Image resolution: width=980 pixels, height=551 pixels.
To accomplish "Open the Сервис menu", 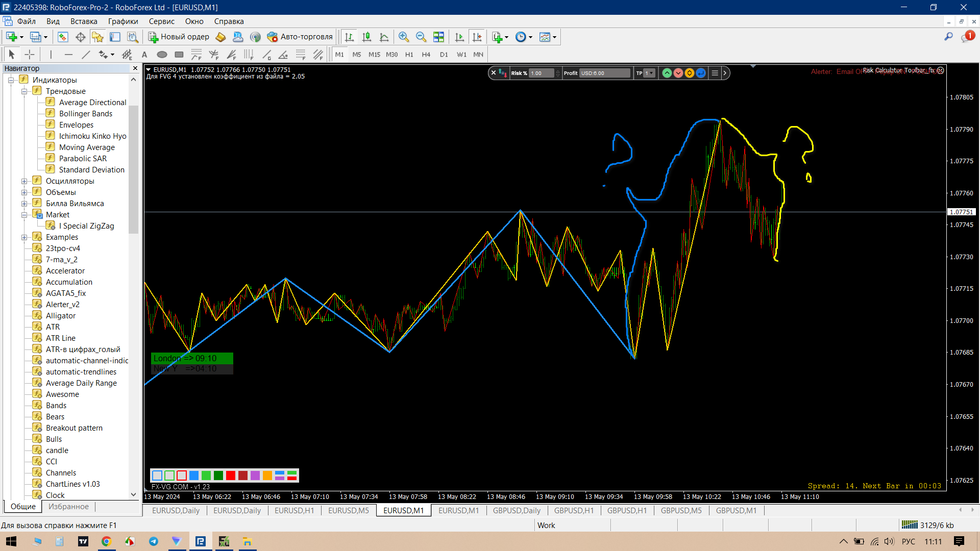I will click(161, 21).
